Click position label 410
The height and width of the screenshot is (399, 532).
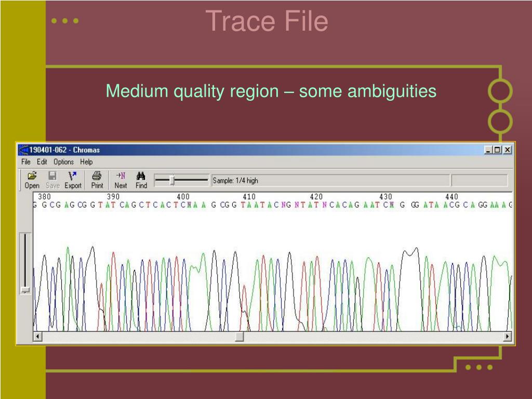249,196
